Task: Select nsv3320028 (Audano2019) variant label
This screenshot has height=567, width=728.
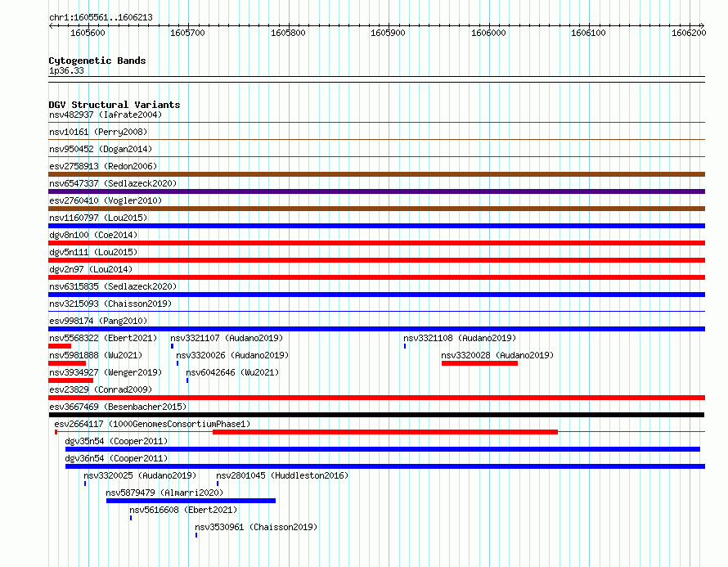Action: 497,355
